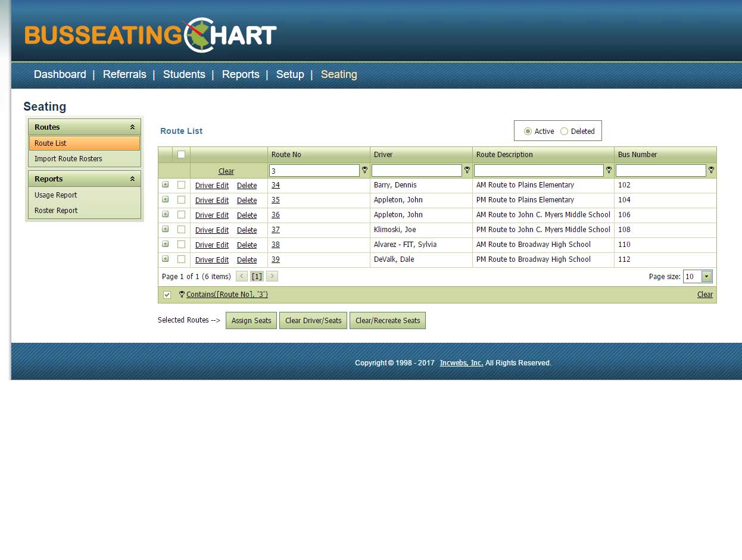Click the Driver filter text field
This screenshot has height=560, width=742.
point(416,171)
